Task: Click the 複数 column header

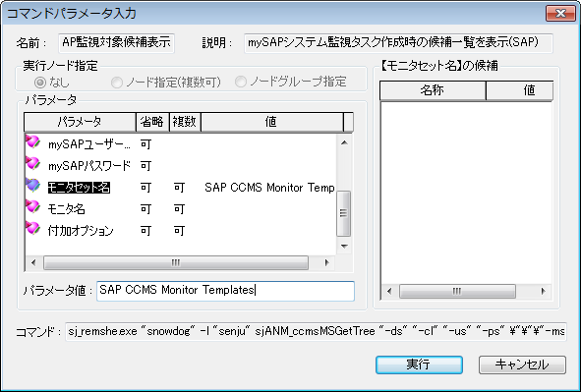Action: click(185, 122)
